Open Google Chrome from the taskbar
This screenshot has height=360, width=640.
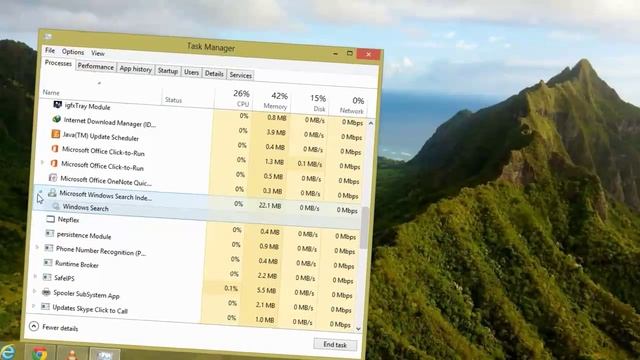[40, 353]
